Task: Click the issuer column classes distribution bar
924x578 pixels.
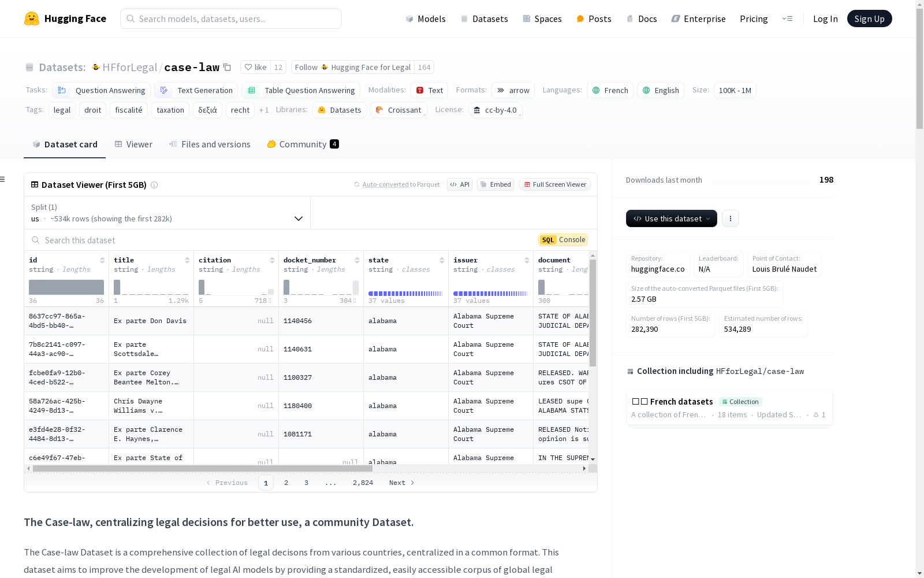Action: (490, 294)
